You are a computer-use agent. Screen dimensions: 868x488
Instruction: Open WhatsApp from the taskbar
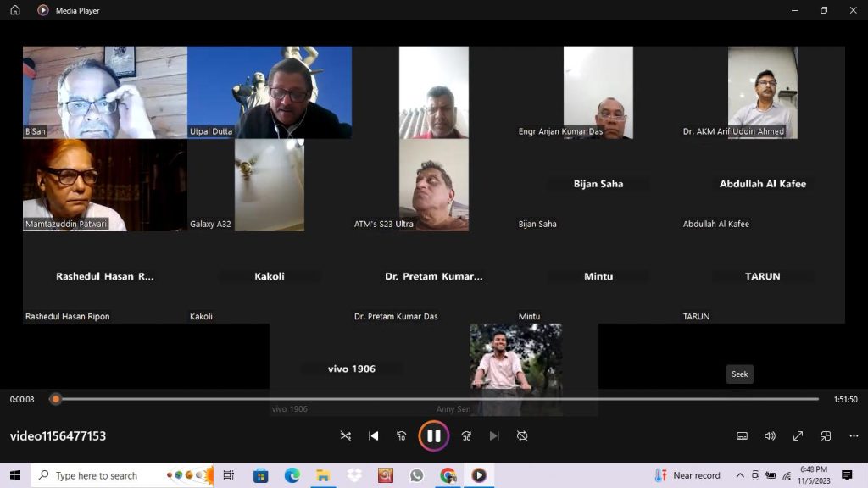tap(416, 475)
